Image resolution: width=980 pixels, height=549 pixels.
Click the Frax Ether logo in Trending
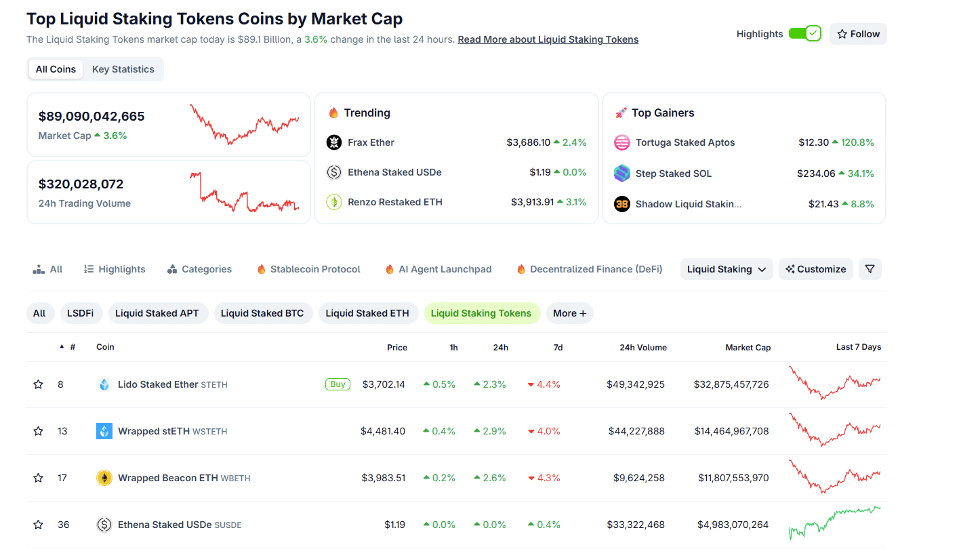[x=334, y=142]
